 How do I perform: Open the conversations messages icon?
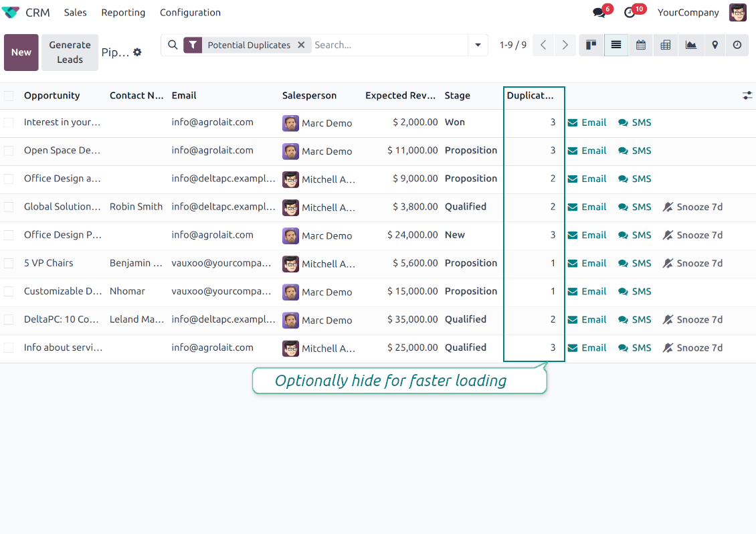click(x=599, y=13)
